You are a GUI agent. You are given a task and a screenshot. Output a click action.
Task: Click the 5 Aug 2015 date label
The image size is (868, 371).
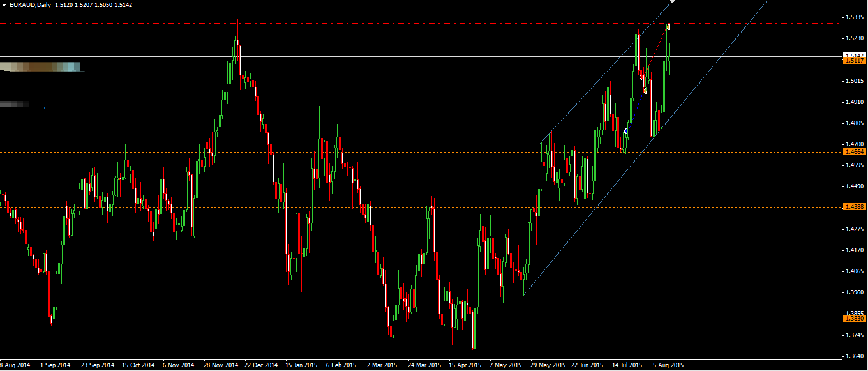click(668, 366)
